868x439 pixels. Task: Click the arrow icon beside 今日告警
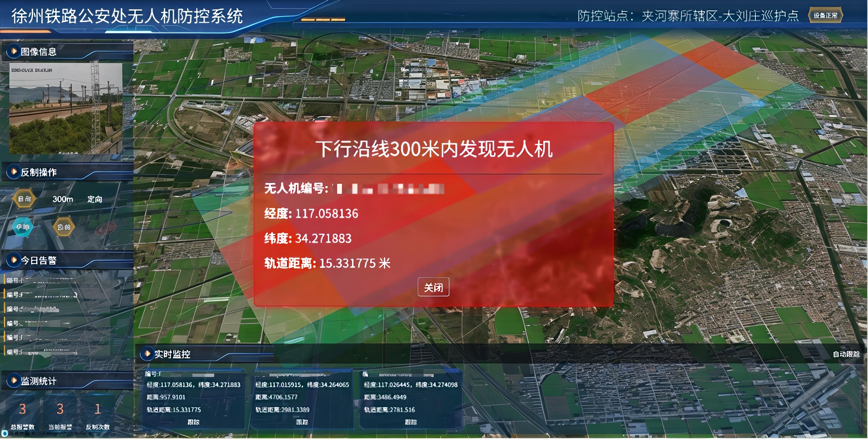click(x=14, y=260)
